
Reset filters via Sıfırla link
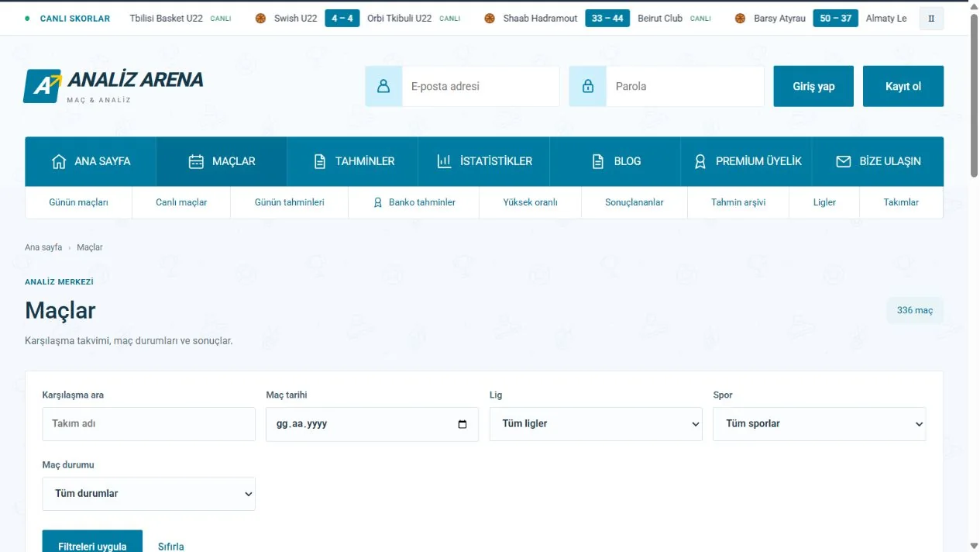point(171,547)
